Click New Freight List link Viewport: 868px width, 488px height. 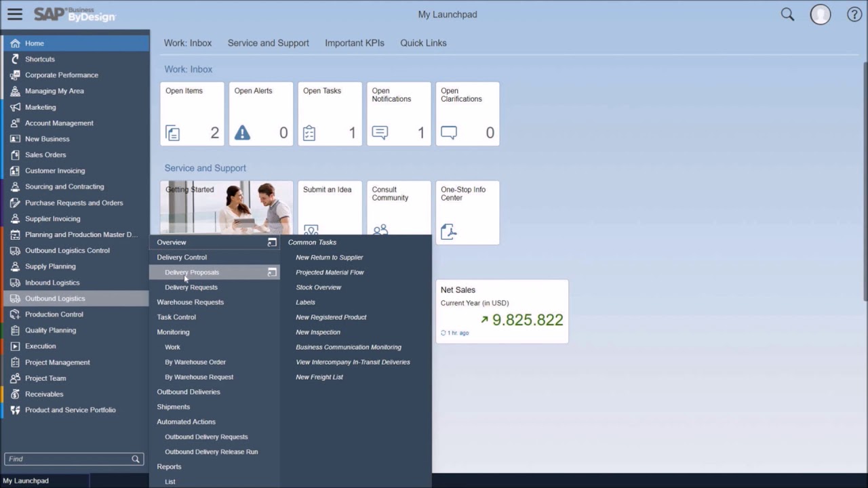[319, 377]
